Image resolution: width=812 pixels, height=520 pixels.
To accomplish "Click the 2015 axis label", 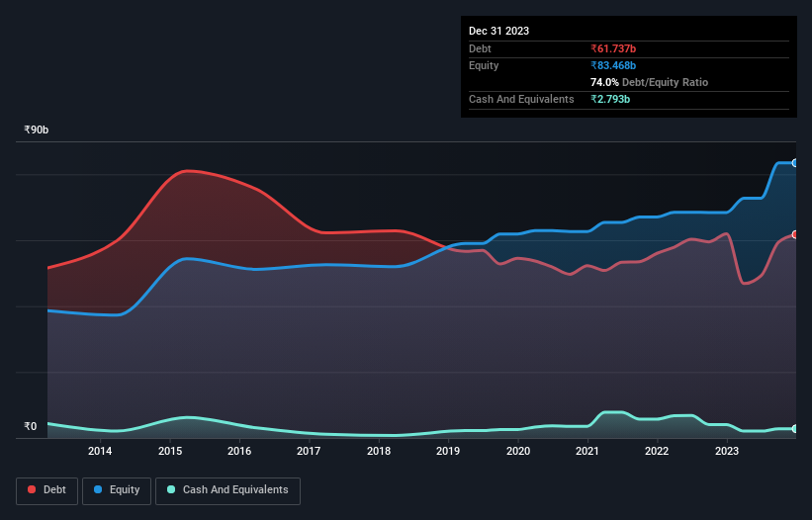I will (x=170, y=451).
